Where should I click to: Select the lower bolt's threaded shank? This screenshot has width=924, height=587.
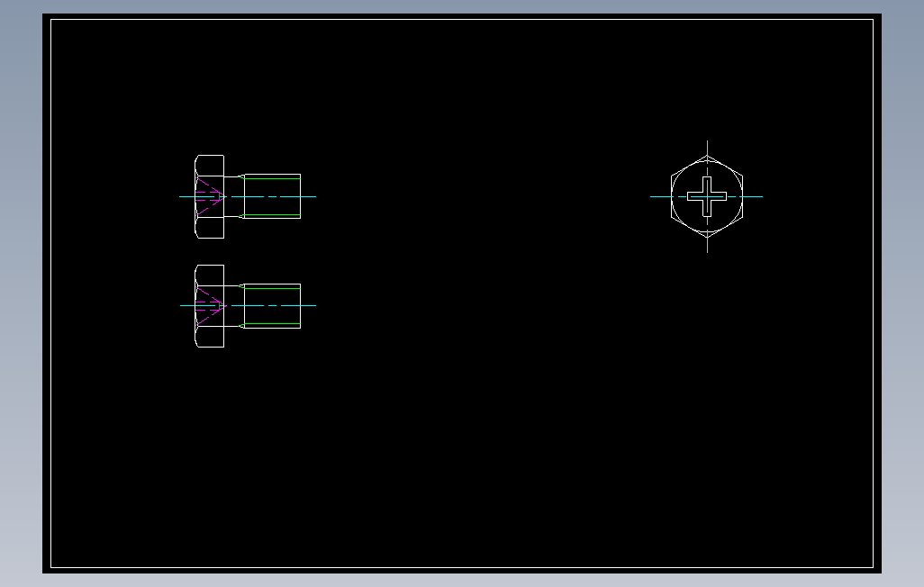pos(272,306)
